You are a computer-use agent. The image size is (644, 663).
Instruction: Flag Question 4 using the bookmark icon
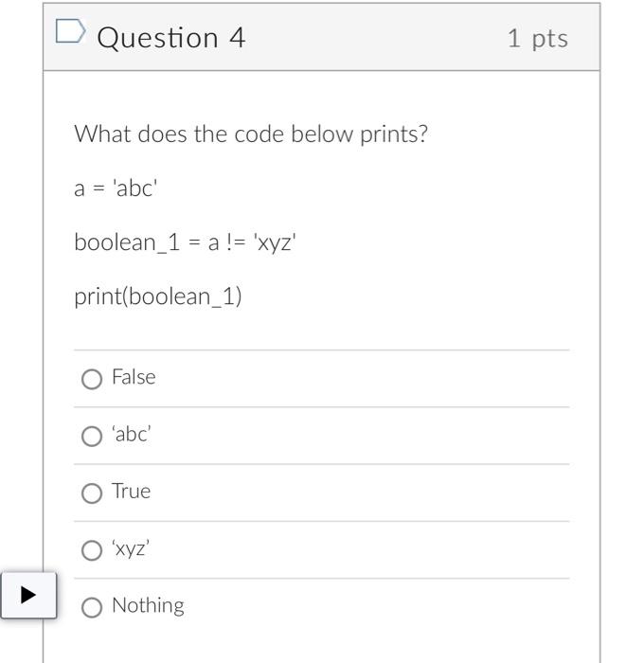[70, 31]
